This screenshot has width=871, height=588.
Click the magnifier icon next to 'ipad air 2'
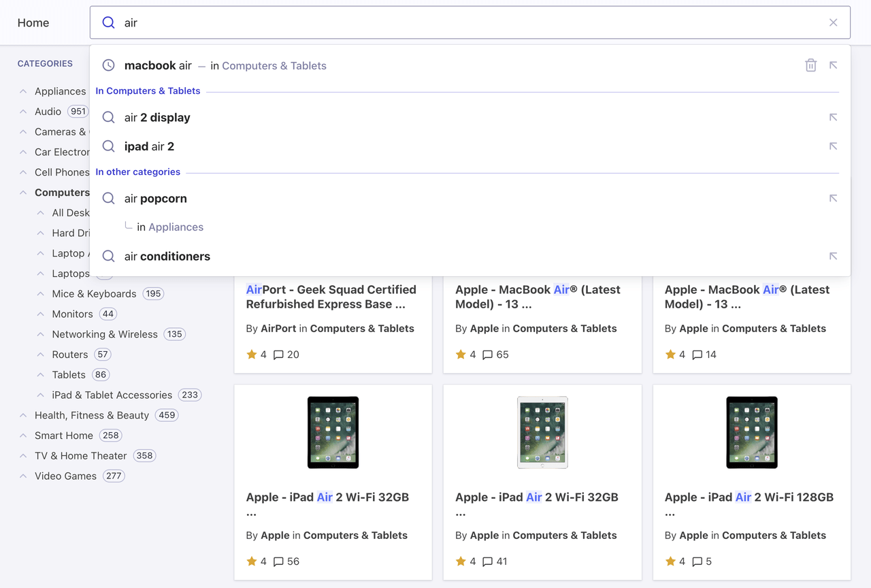click(x=108, y=146)
